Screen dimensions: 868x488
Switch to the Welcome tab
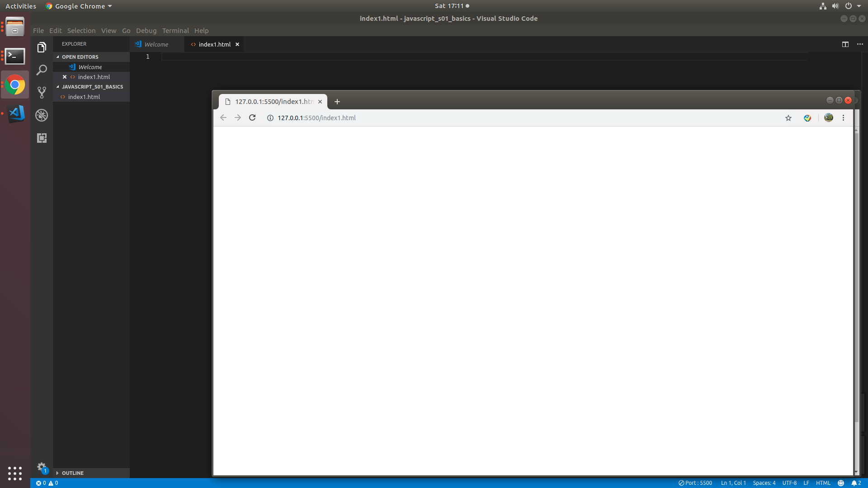(157, 44)
